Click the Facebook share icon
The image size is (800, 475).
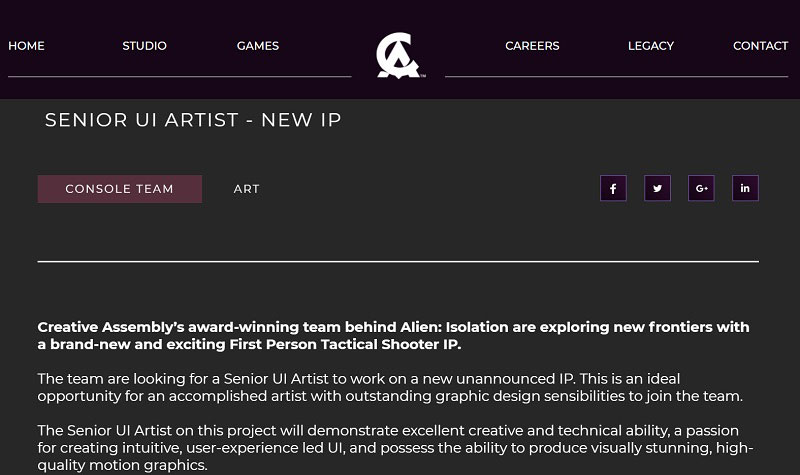(613, 188)
